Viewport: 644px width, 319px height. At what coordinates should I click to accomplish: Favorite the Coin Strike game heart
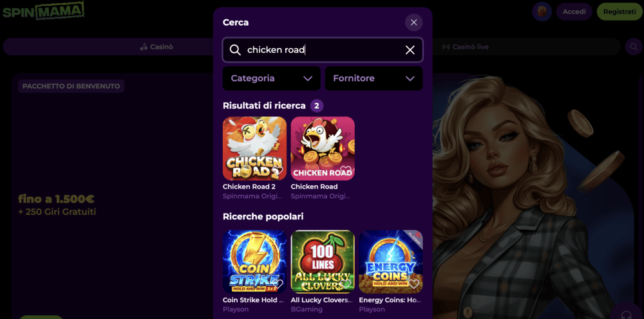click(279, 284)
